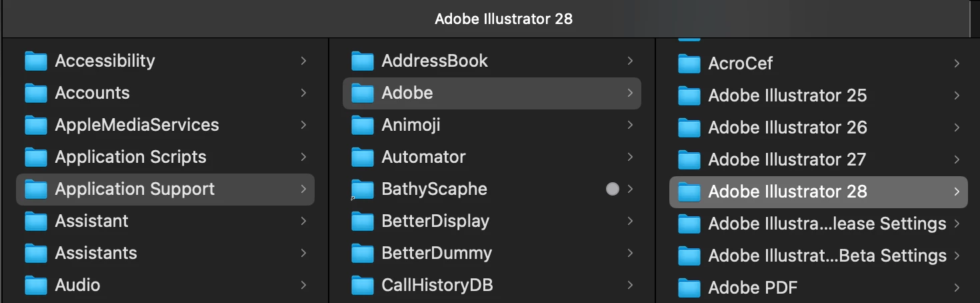Click the Application Support folder icon
This screenshot has width=980, height=303.
coord(36,190)
